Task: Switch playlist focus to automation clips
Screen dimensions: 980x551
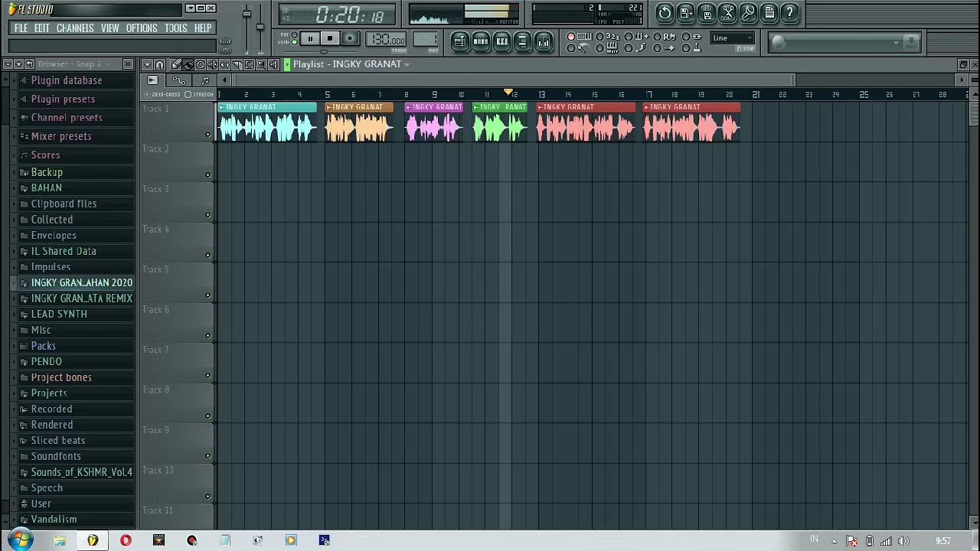Action: [x=178, y=80]
